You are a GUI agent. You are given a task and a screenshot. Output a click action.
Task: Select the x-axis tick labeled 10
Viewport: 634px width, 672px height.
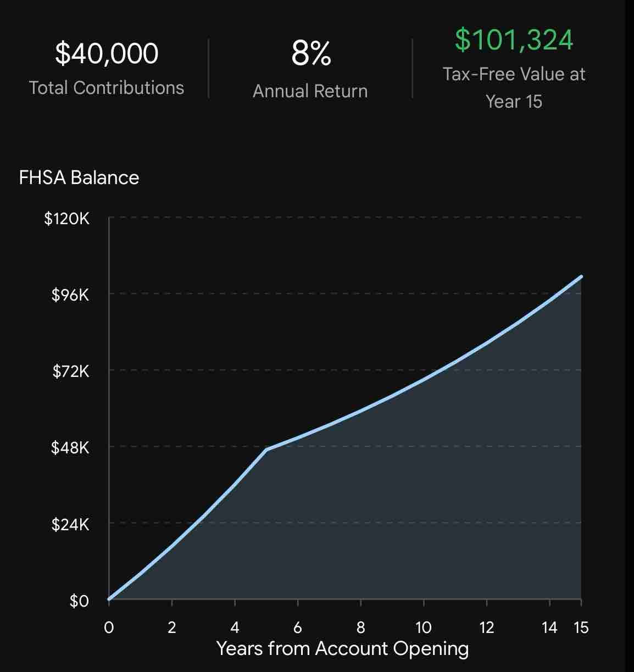[424, 627]
